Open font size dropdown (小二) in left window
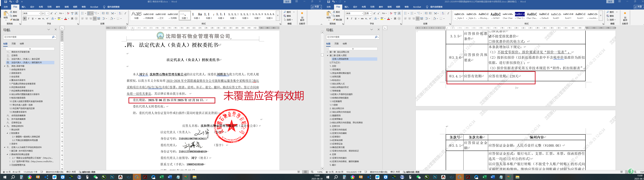 48,13
